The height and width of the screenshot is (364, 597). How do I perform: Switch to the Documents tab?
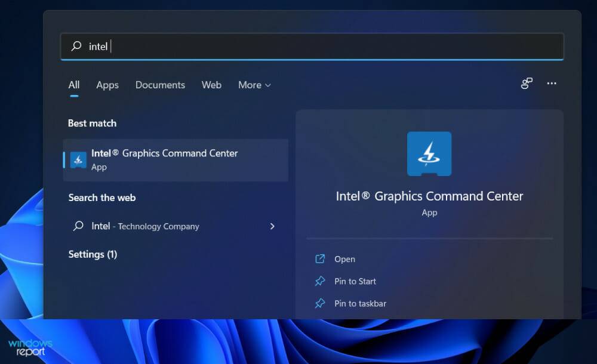[160, 85]
